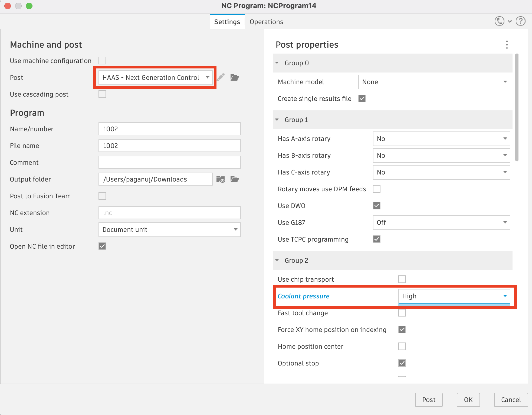Click the edit post pencil icon
This screenshot has height=415, width=532.
(221, 77)
